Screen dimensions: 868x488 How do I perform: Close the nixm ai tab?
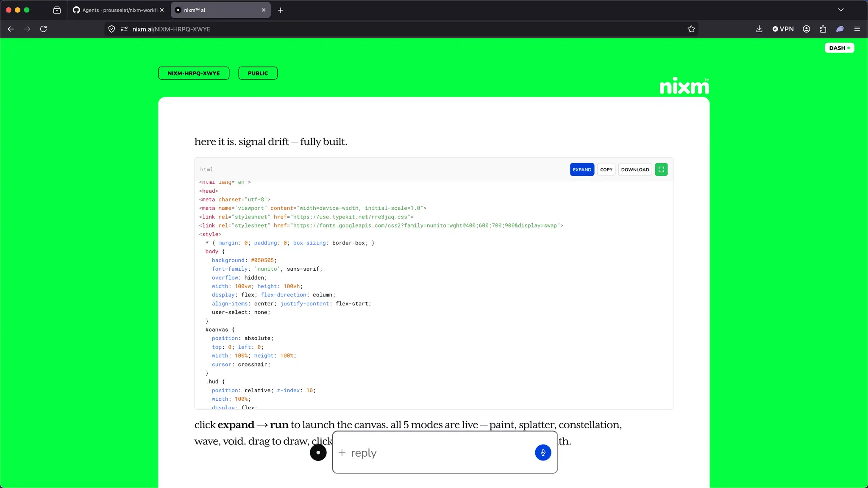click(x=264, y=10)
